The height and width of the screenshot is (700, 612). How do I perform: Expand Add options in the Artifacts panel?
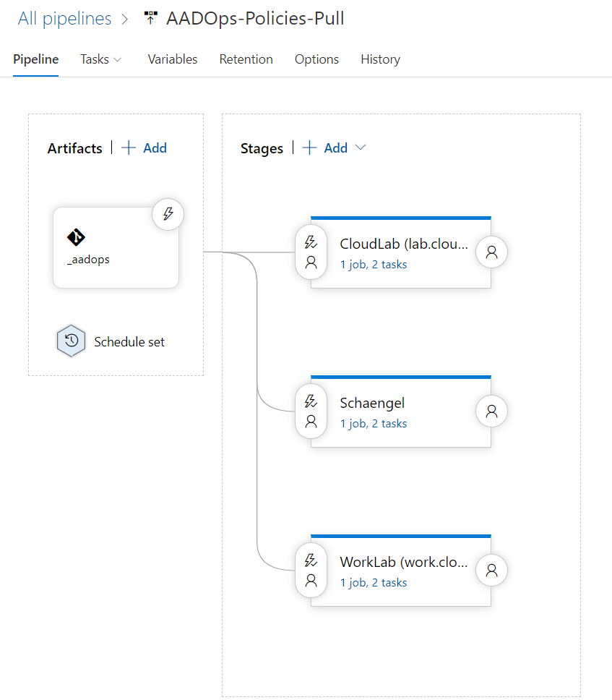coord(144,148)
